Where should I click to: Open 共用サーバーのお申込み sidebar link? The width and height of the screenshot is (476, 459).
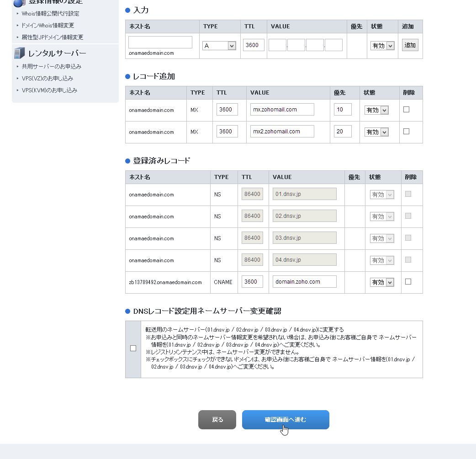[51, 67]
